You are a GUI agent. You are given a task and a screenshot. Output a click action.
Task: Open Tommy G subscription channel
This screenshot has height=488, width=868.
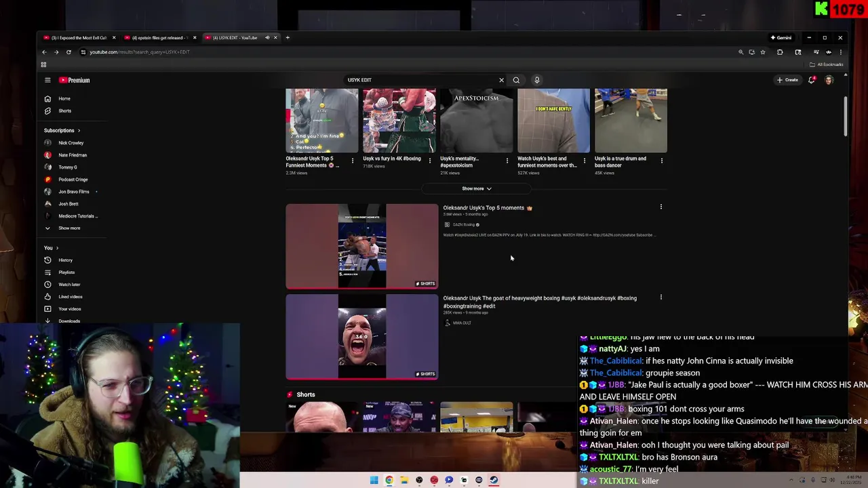click(67, 167)
